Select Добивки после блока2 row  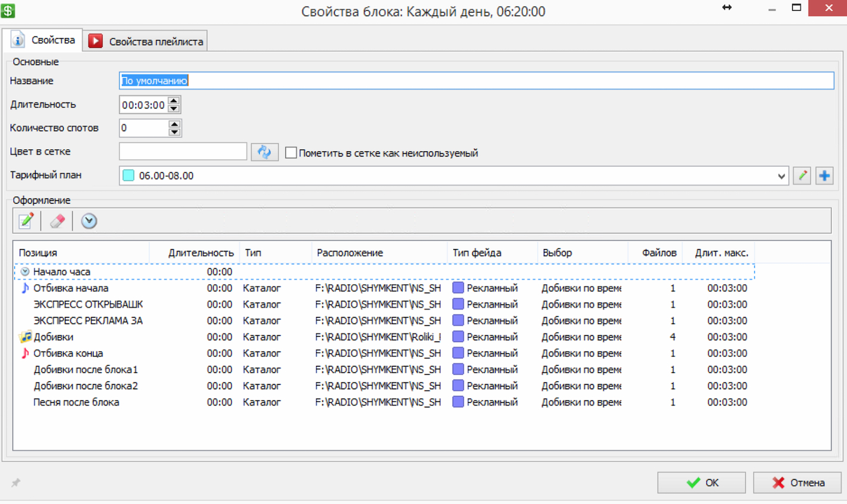coord(384,386)
